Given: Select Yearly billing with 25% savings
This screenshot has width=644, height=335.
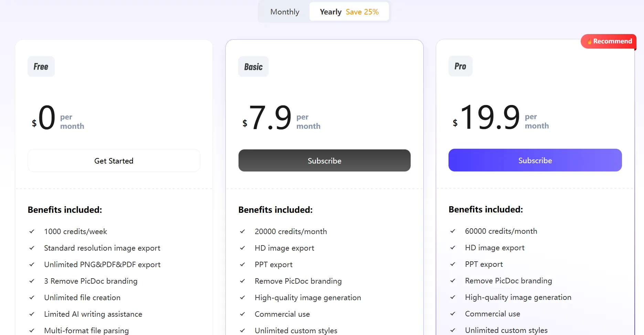Looking at the screenshot, I should [349, 12].
